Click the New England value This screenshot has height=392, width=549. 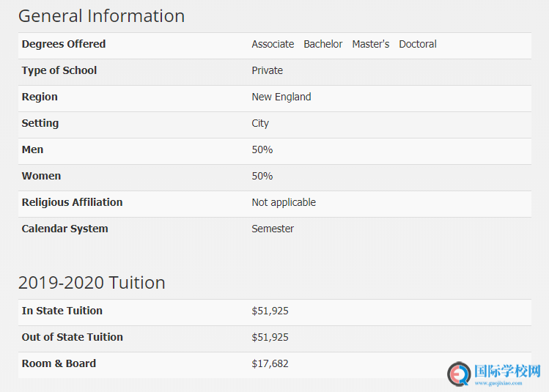(281, 97)
